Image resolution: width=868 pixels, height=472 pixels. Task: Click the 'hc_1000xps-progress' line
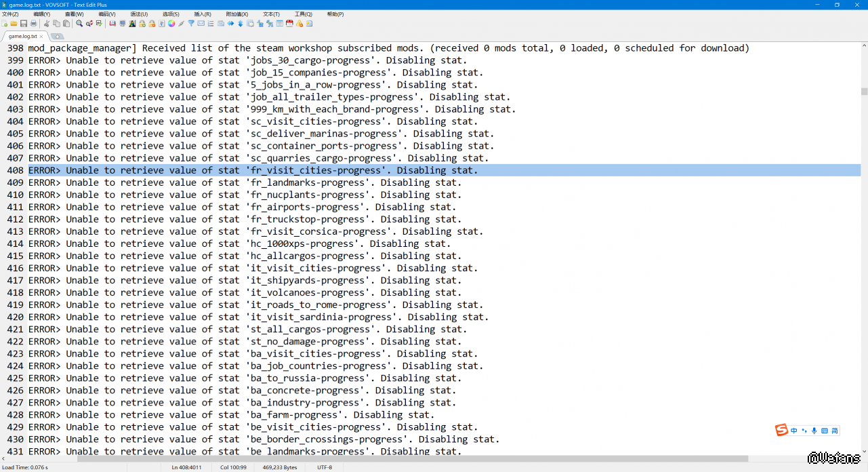point(240,243)
